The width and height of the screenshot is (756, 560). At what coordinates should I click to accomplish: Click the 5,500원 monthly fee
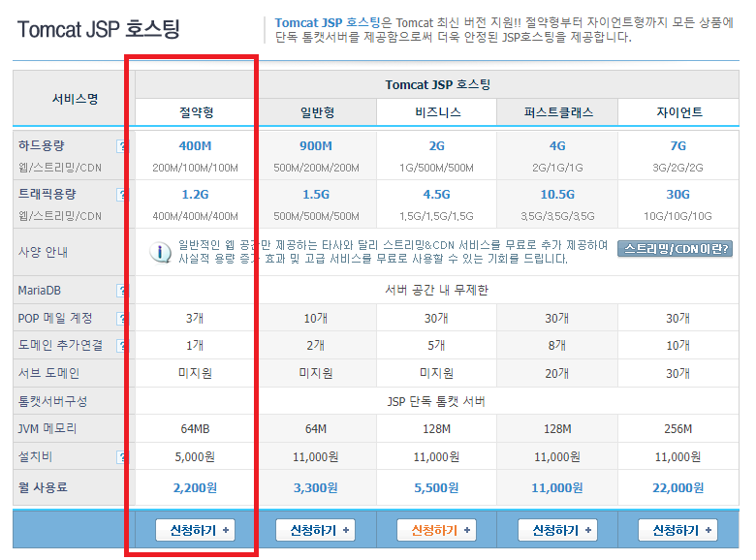tap(437, 487)
